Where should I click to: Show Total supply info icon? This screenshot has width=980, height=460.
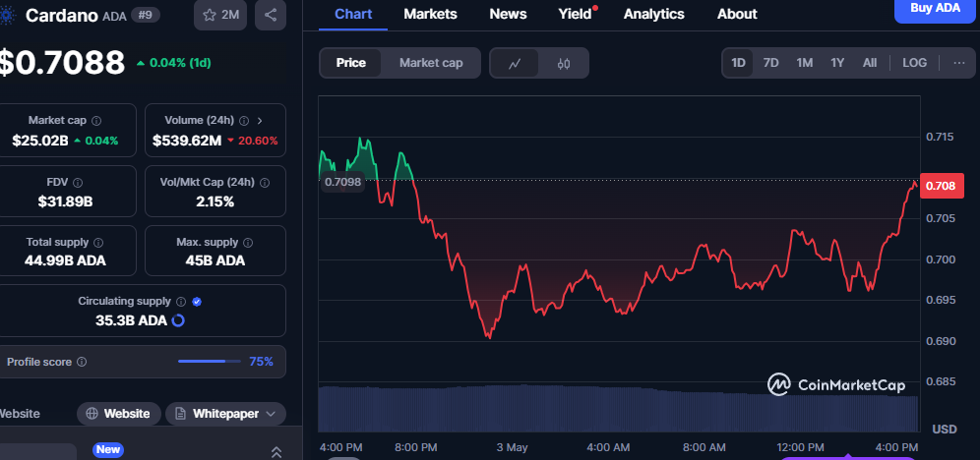(98, 242)
